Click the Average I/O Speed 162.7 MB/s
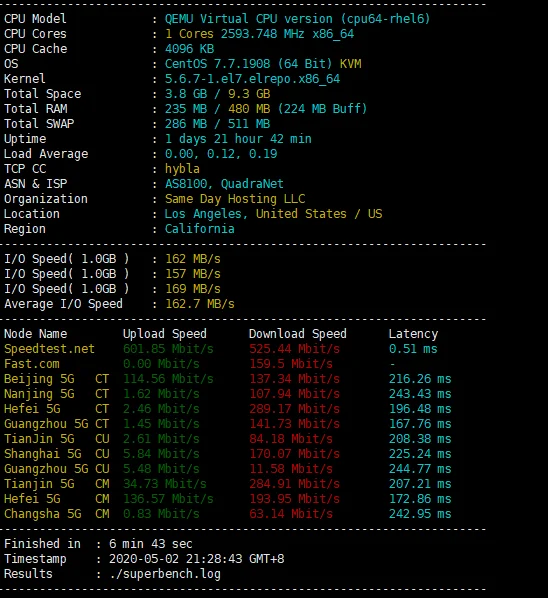Viewport: 548px width, 598px height. pyautogui.click(x=200, y=304)
